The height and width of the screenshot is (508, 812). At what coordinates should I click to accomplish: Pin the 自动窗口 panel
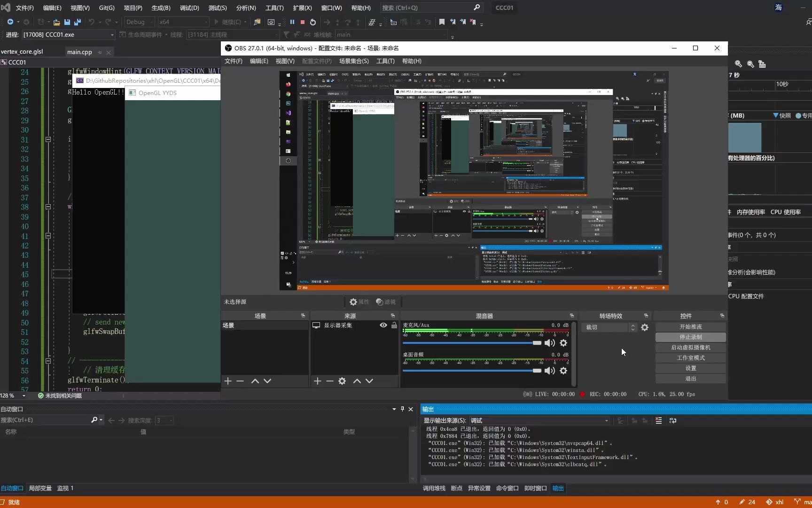[x=402, y=409]
